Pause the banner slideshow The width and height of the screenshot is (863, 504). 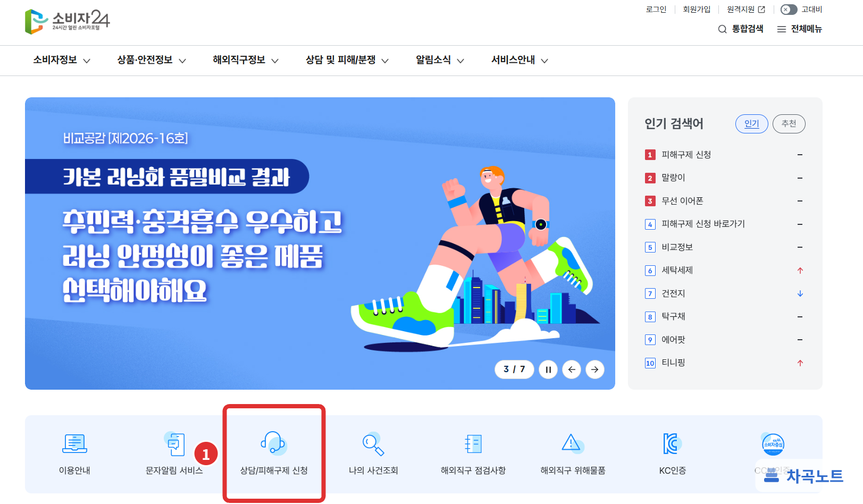tap(548, 369)
